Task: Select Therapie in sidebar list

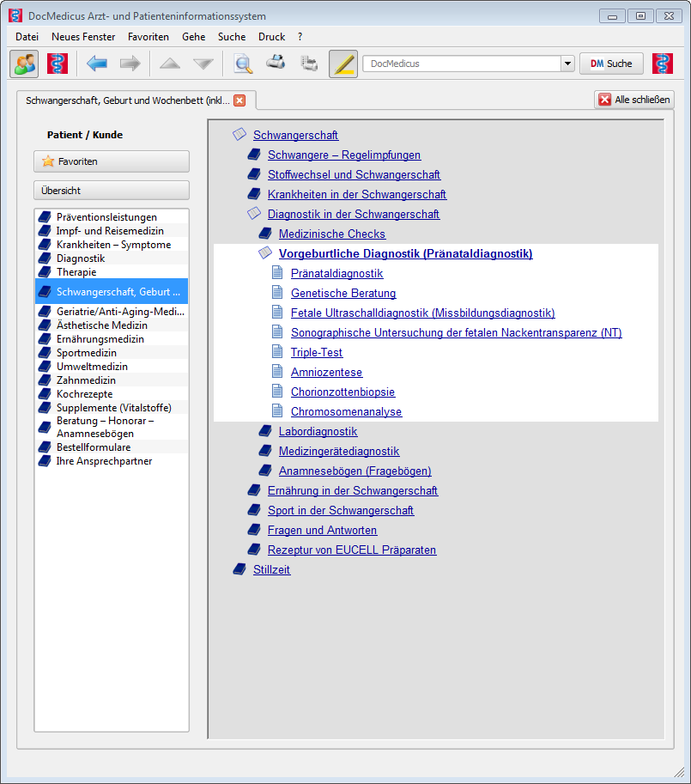Action: coord(112,272)
